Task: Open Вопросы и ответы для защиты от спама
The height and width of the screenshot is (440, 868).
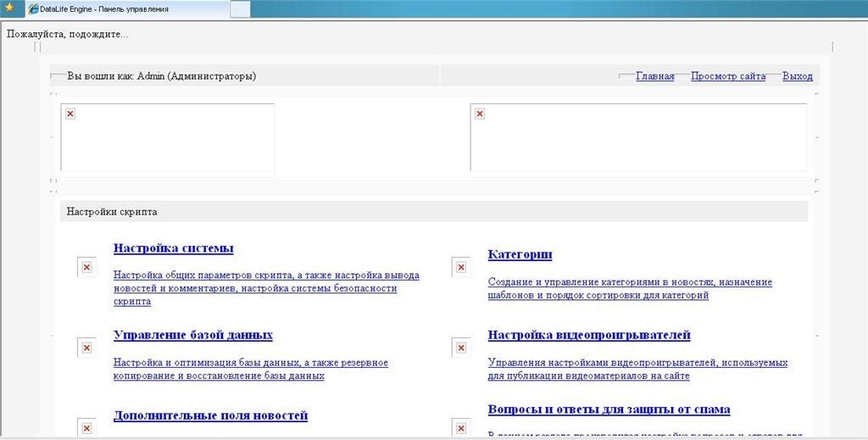Action: click(x=609, y=410)
